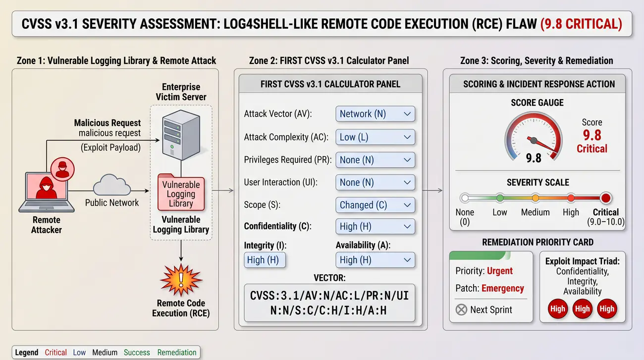Open the Privileges Required dropdown
644x360 pixels.
coord(375,160)
